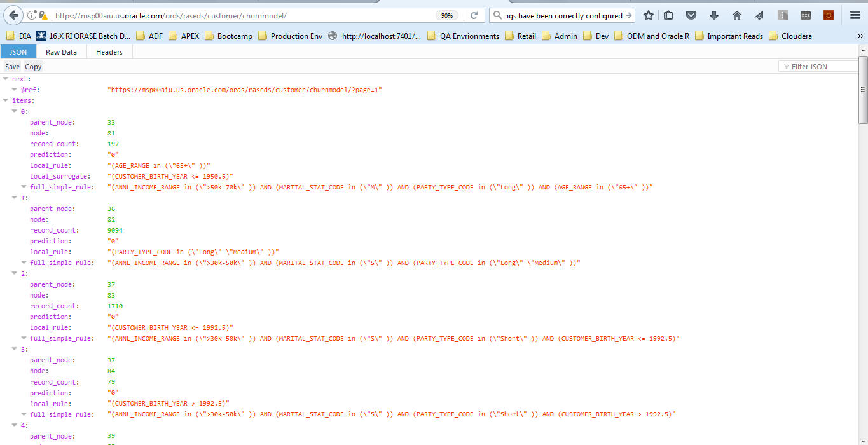
Task: Open the zzz sleep extension icon
Action: 806,15
